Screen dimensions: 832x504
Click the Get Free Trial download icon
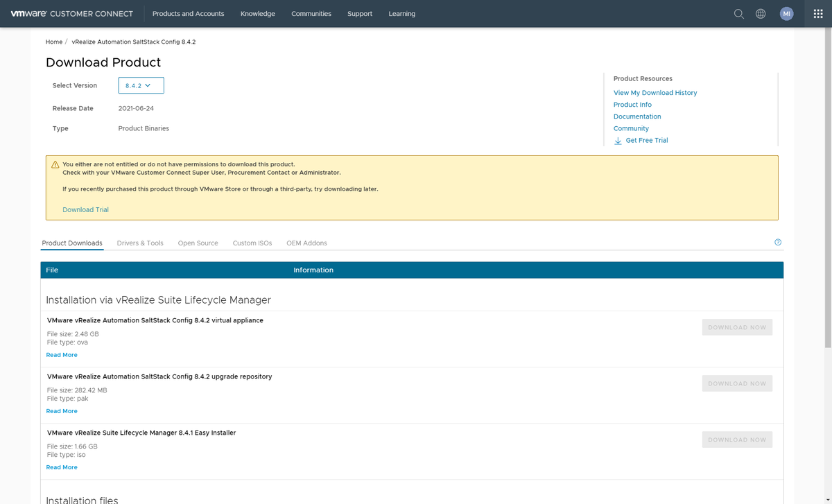[x=618, y=141]
